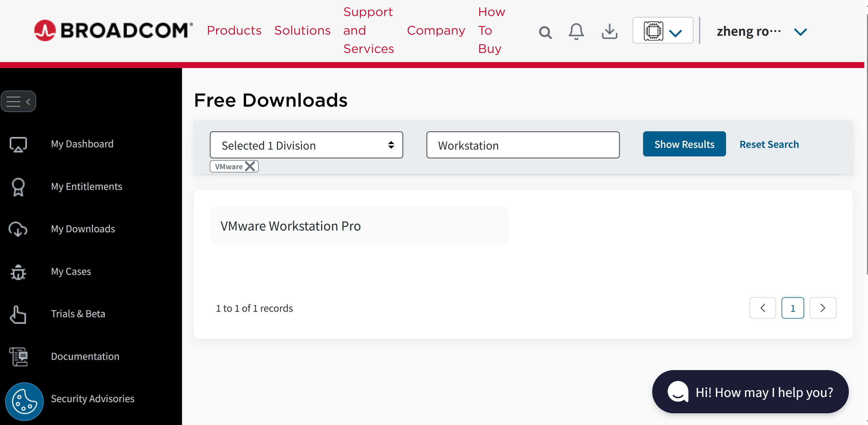Open the Support and Services menu
Viewport: 868px width, 425px height.
[x=369, y=30]
